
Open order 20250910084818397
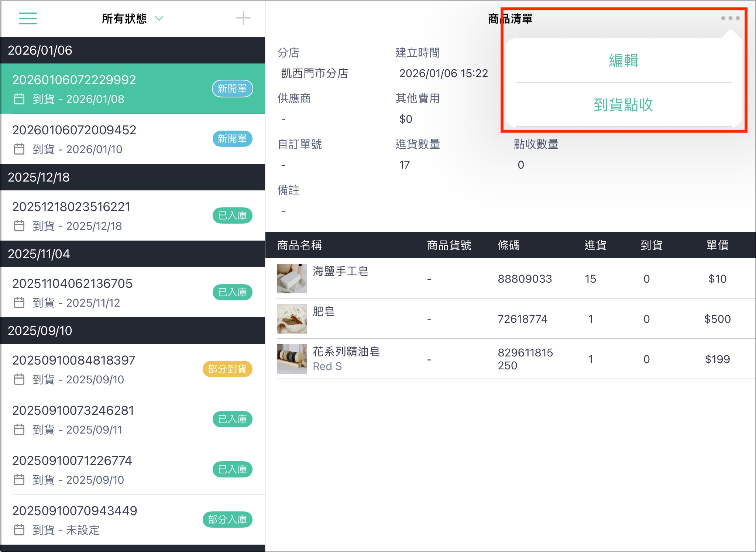(133, 369)
